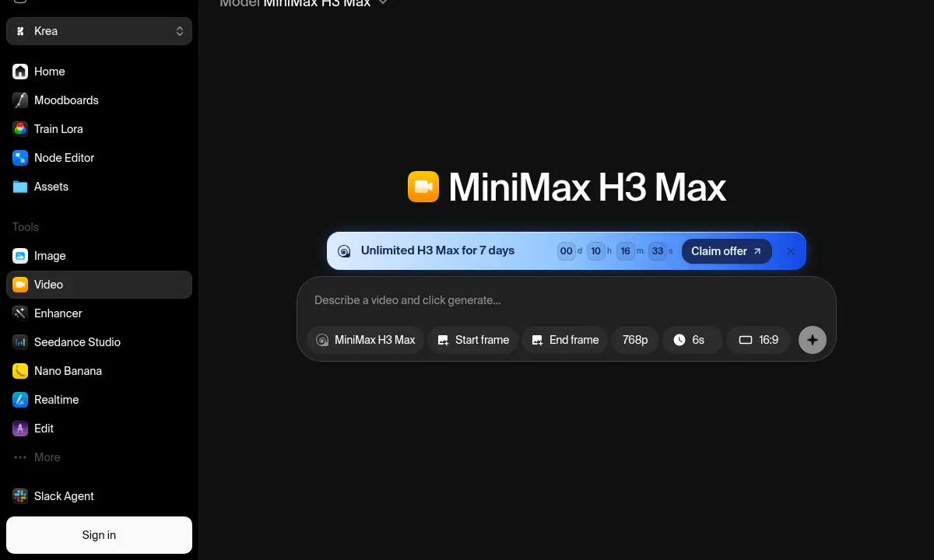Dismiss the Unlimited H3 Max banner
The height and width of the screenshot is (560, 934).
click(x=791, y=251)
